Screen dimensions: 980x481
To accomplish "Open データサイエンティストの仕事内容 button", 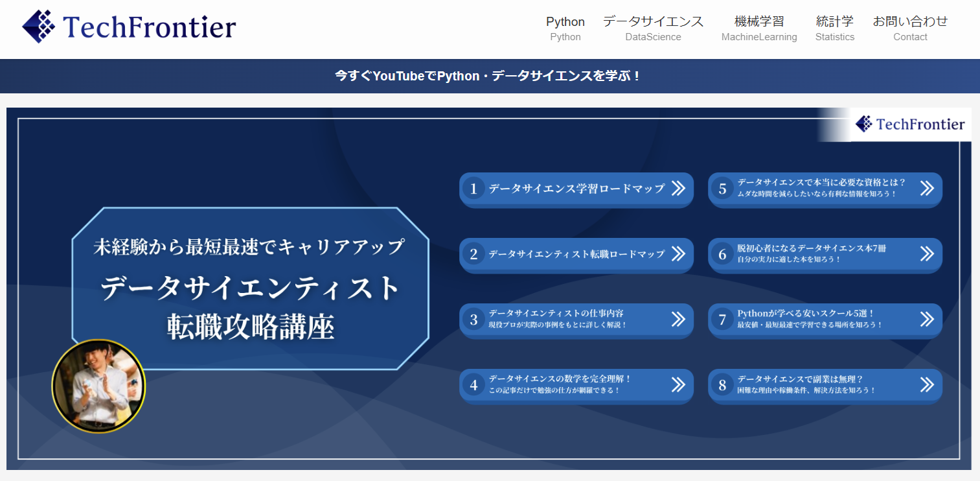I will click(576, 320).
